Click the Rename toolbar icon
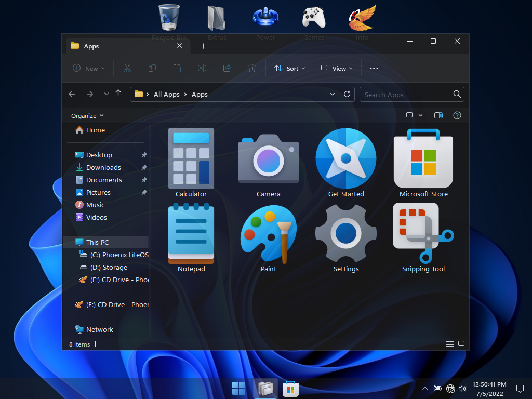Viewport: 532px width, 399px height. [202, 68]
